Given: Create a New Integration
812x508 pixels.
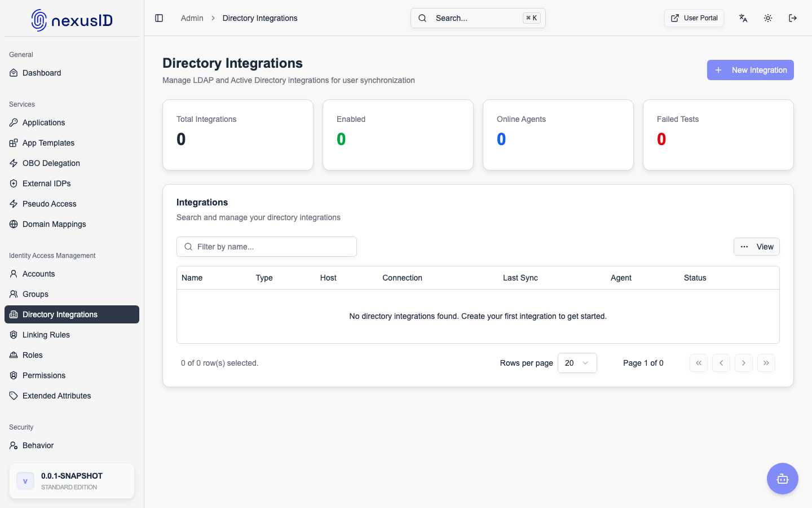Looking at the screenshot, I should click(x=751, y=70).
